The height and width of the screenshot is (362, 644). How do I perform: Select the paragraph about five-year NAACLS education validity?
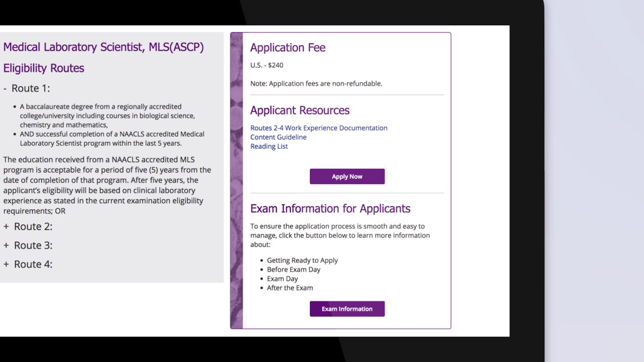(x=107, y=185)
